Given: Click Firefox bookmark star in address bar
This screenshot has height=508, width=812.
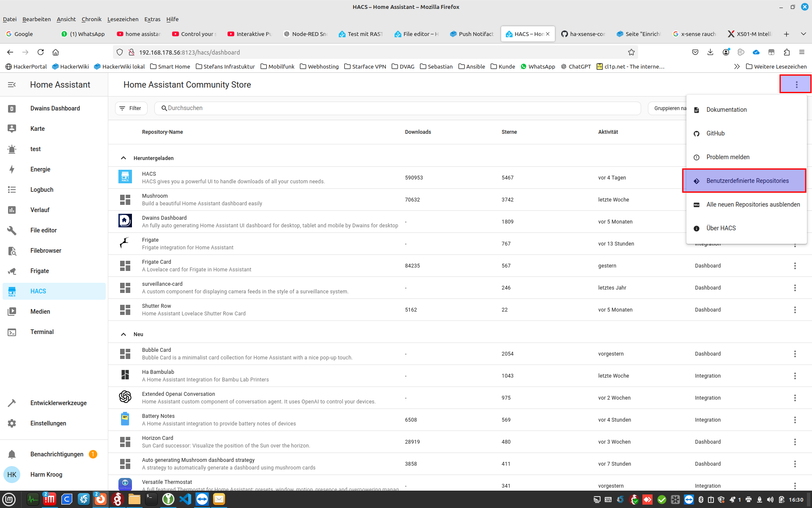Looking at the screenshot, I should point(631,52).
